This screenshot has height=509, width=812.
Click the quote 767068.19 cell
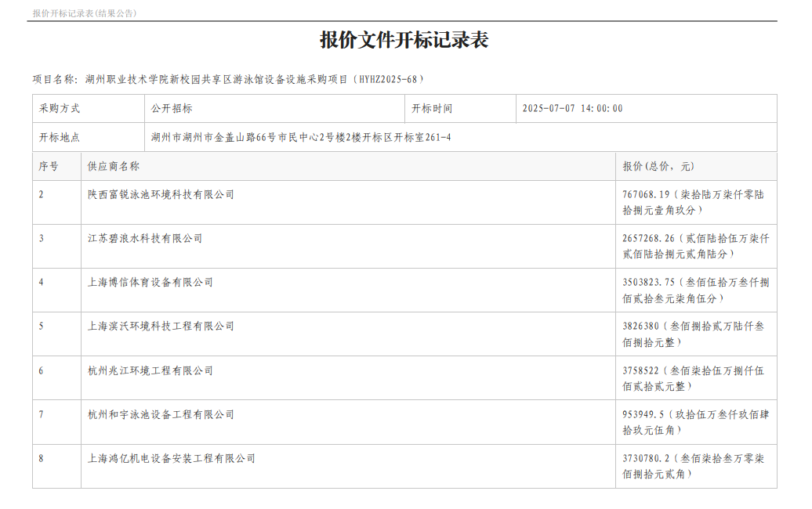pyautogui.click(x=697, y=202)
